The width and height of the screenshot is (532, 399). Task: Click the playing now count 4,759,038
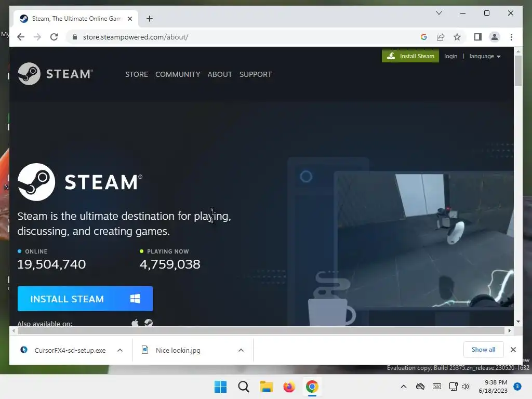[170, 264]
